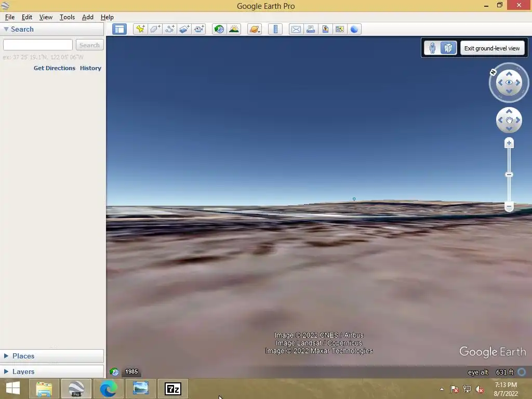Look up arrow on eye joystick
The width and height of the screenshot is (532, 399).
509,74
